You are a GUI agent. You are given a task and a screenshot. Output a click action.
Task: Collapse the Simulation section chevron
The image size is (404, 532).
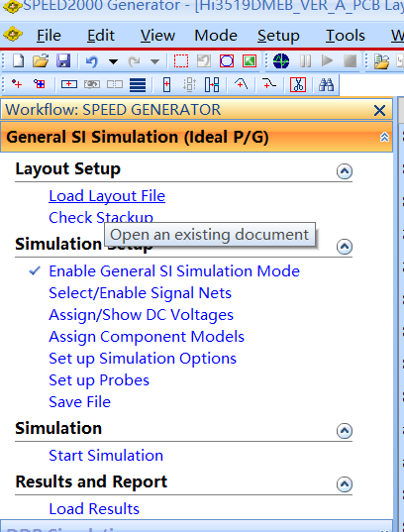point(345,431)
